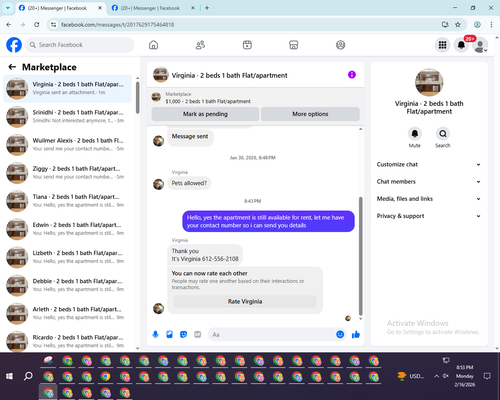Open Tiana conversation in chat list
This screenshot has width=500, height=400.
[67, 201]
